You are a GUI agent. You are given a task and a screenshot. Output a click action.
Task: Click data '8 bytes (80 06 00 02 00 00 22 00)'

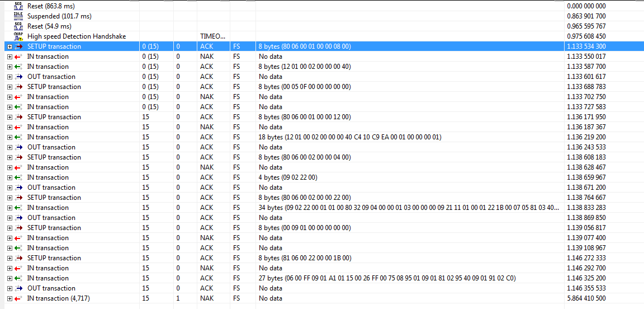pyautogui.click(x=305, y=198)
